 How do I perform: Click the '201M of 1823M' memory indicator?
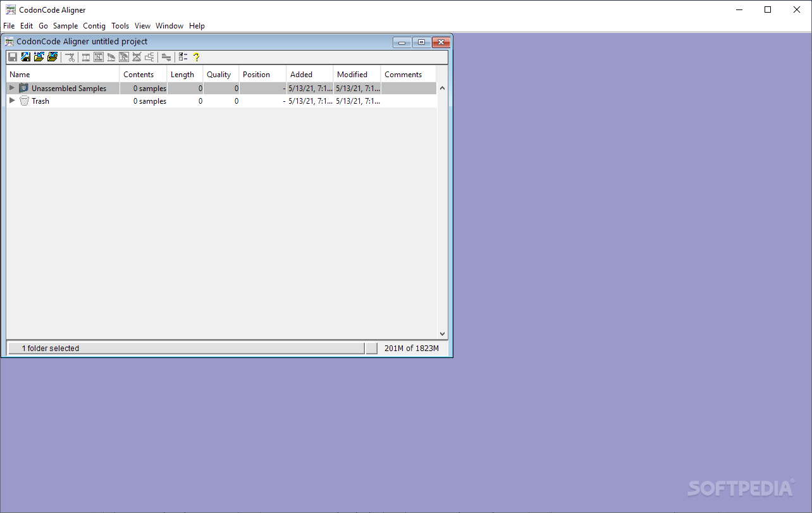tap(412, 348)
